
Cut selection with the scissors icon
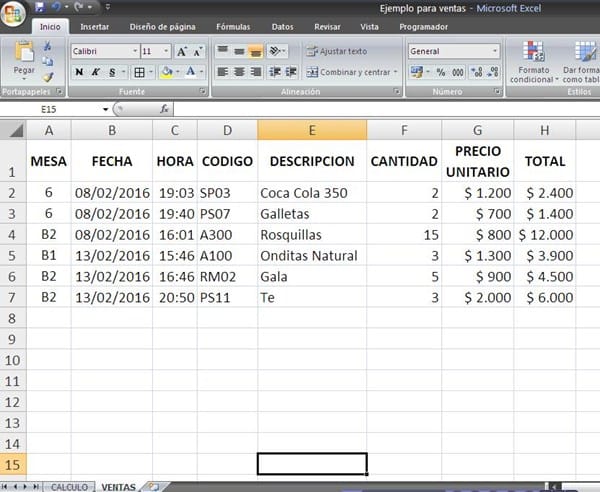coord(47,46)
